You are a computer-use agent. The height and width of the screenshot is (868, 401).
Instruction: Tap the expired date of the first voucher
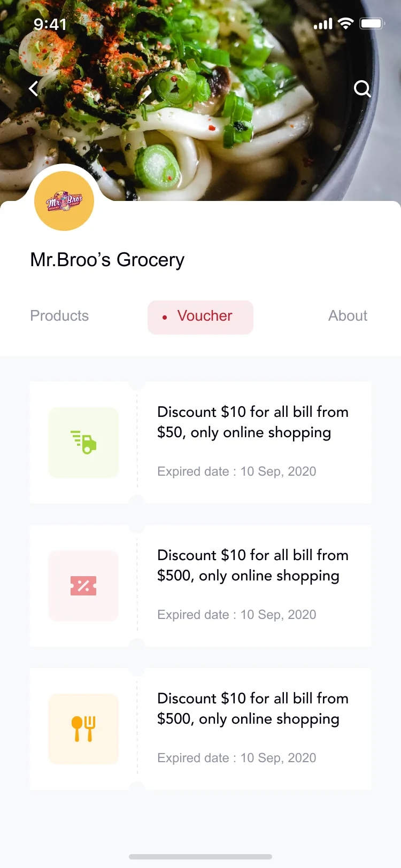(237, 471)
